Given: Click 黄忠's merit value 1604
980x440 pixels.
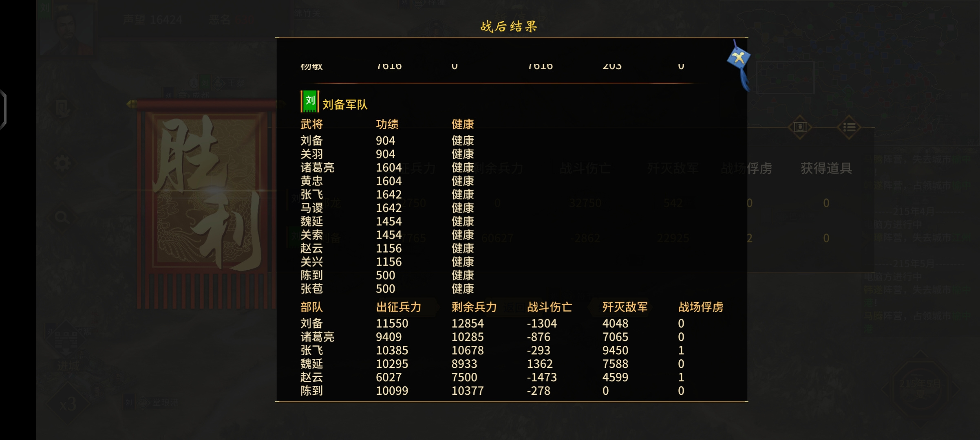Looking at the screenshot, I should 389,181.
